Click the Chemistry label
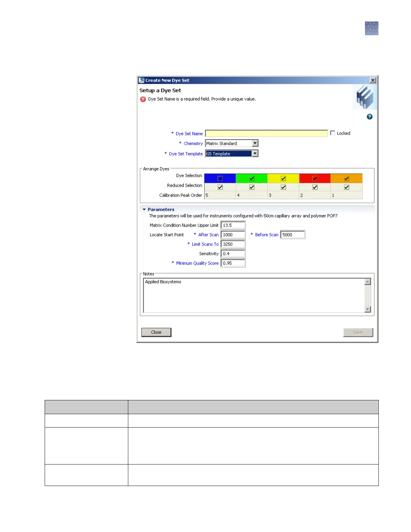411x532 pixels. click(x=193, y=143)
